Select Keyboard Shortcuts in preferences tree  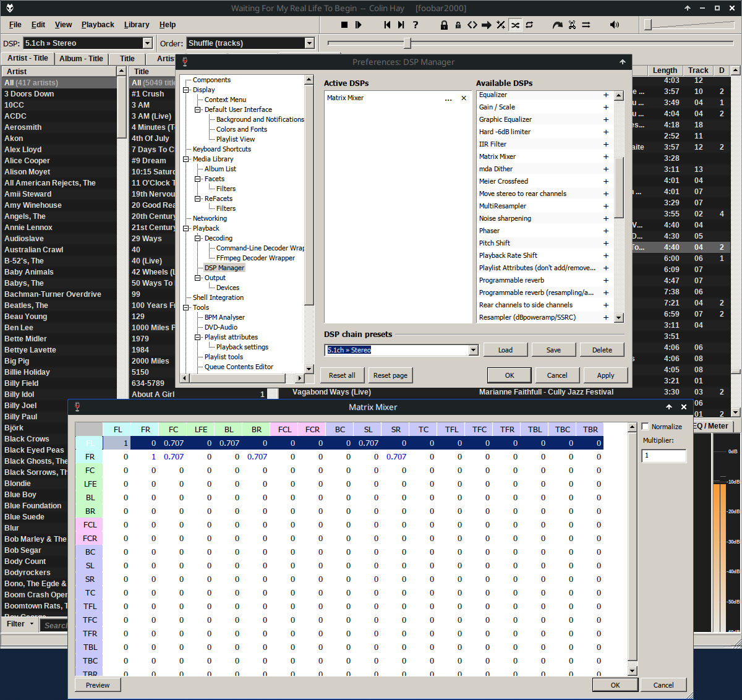221,149
